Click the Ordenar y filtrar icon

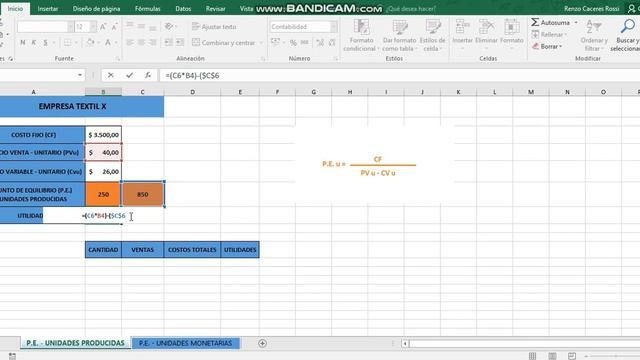[593, 27]
